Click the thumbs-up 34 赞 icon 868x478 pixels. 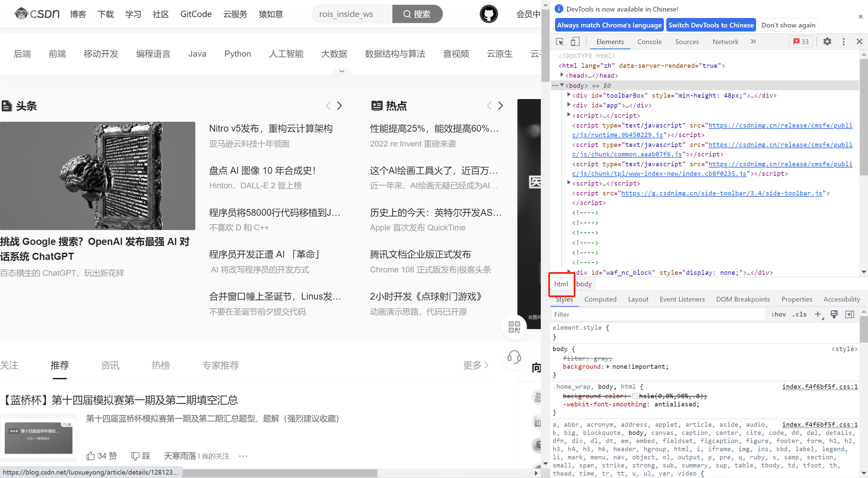tap(91, 456)
